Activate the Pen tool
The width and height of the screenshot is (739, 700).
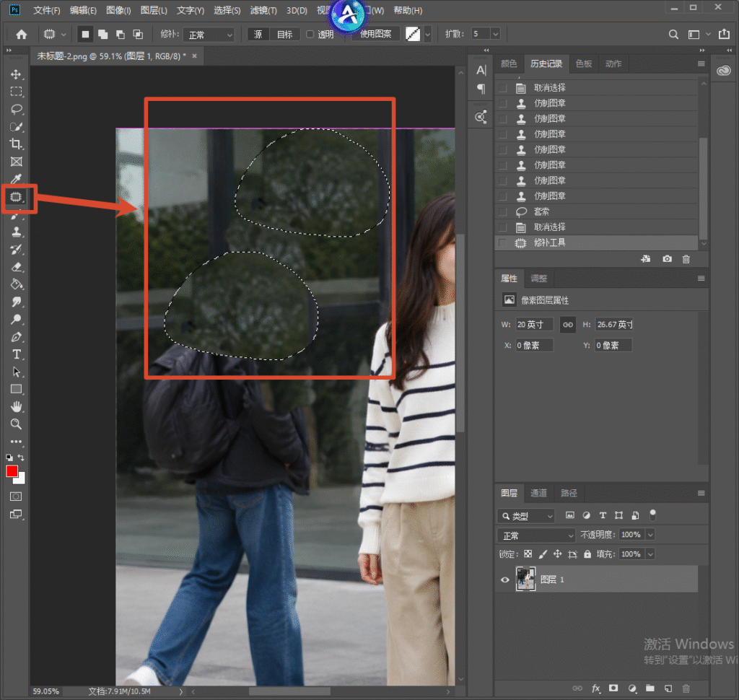(16, 337)
